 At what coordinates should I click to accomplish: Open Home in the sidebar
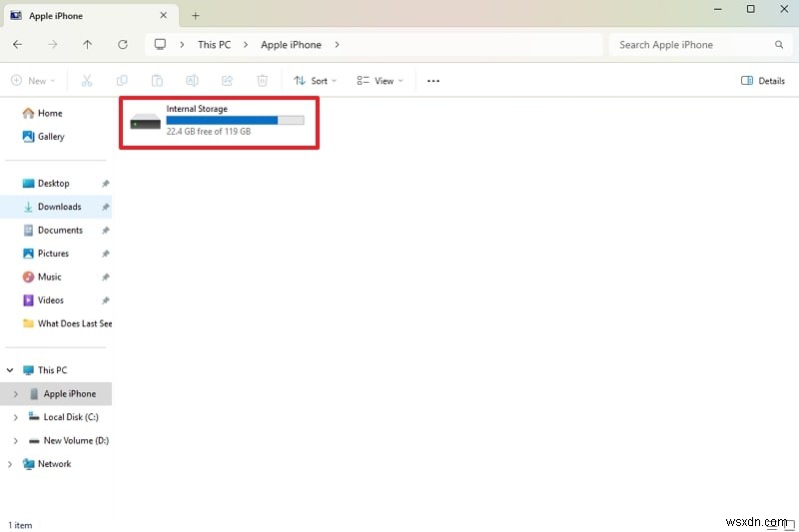[50, 113]
